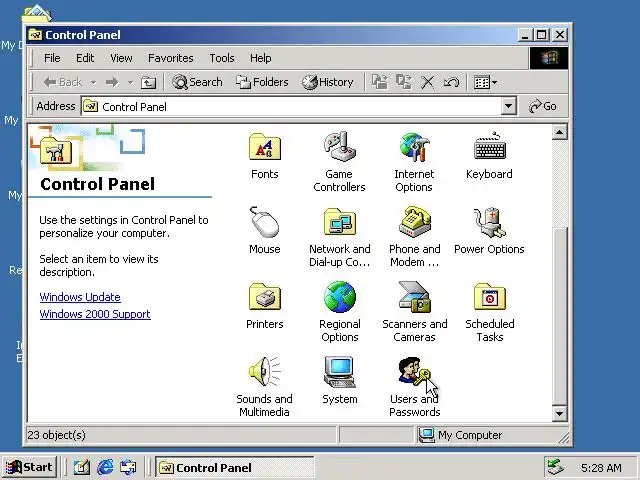Open the Fonts folder icon
This screenshot has width=640, height=480.
(264, 147)
